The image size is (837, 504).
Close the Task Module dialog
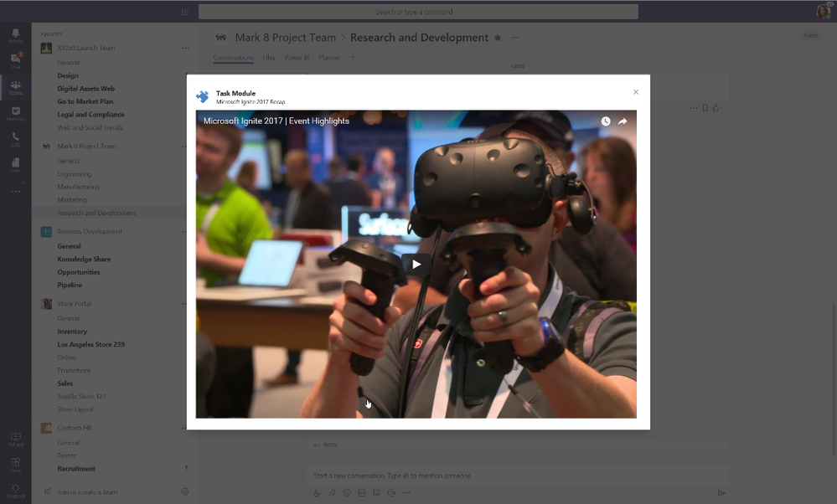[636, 92]
